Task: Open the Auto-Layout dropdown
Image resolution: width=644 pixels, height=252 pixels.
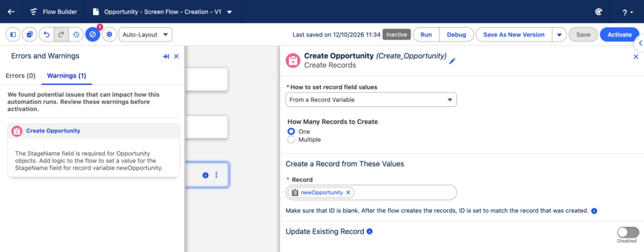Action: (145, 35)
